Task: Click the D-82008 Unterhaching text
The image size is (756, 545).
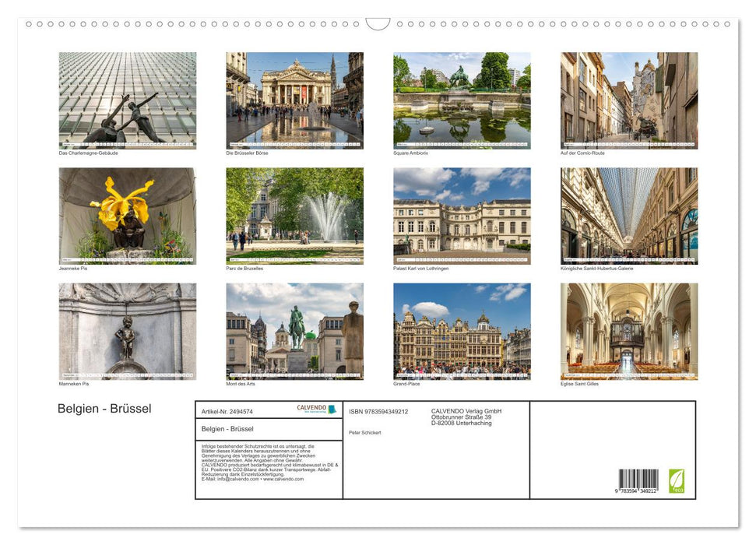Action: tap(462, 423)
